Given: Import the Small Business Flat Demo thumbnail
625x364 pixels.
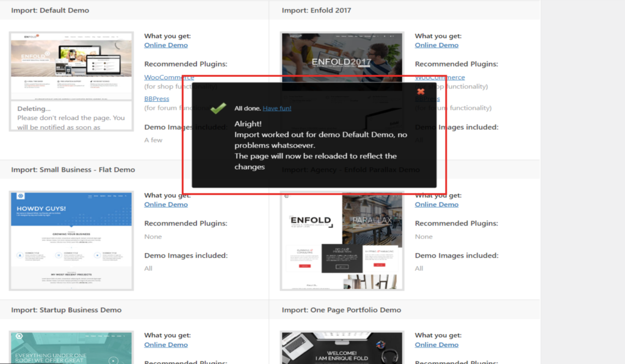Looking at the screenshot, I should 71,240.
